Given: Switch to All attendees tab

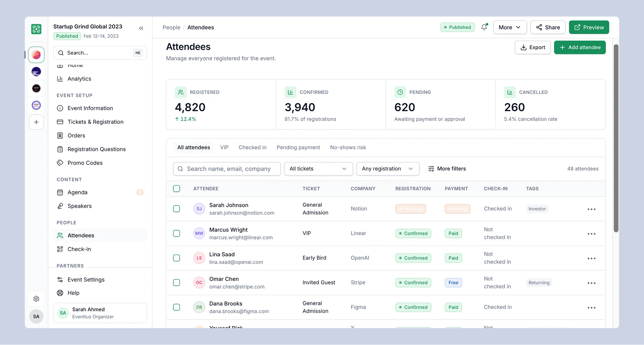Looking at the screenshot, I should [194, 147].
